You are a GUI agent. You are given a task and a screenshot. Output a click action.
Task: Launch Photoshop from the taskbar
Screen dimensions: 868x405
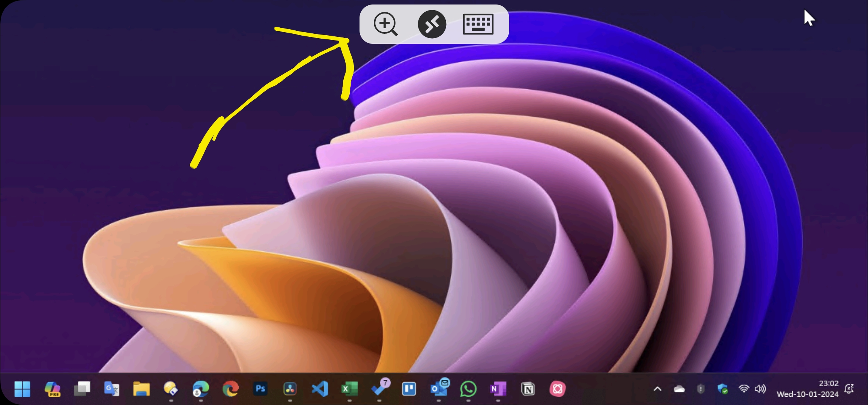[x=261, y=389]
